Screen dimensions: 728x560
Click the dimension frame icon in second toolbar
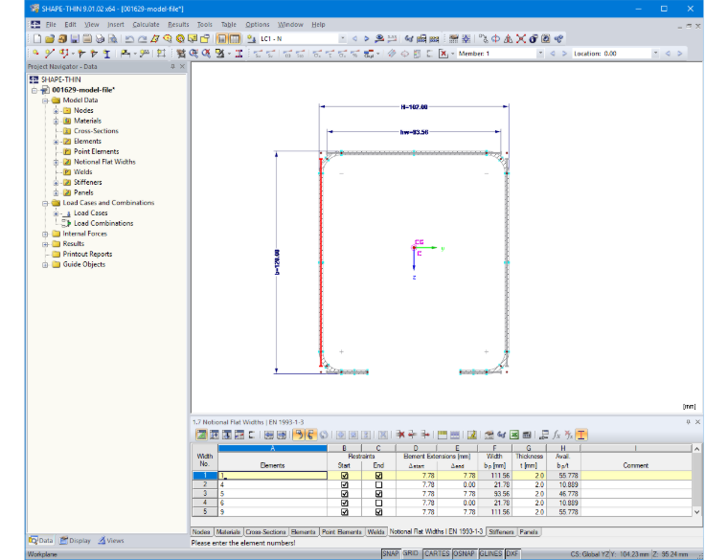coord(161,54)
